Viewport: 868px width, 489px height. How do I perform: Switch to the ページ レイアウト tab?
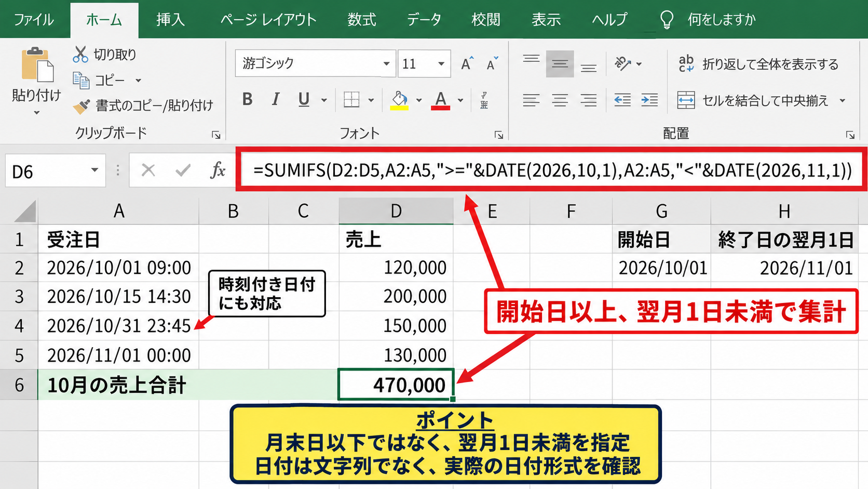268,20
